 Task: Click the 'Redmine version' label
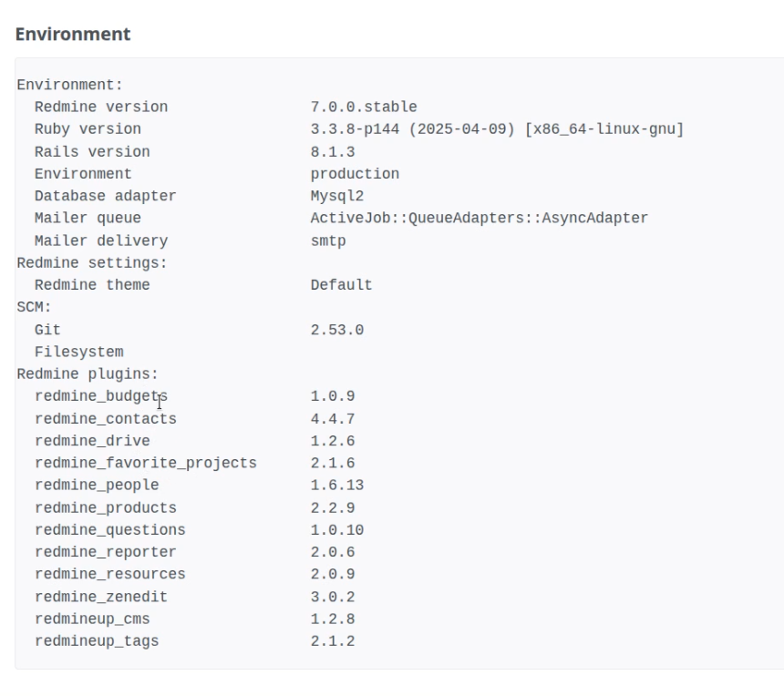pyautogui.click(x=101, y=107)
